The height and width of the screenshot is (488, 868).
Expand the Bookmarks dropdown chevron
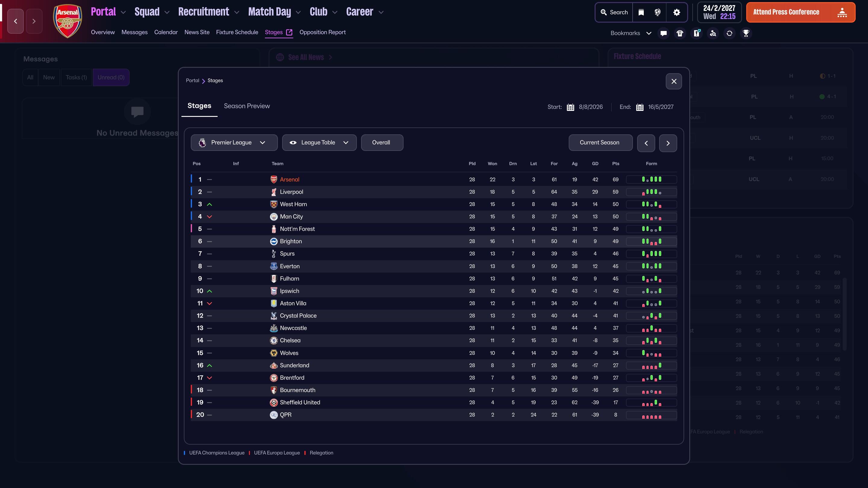click(x=648, y=33)
